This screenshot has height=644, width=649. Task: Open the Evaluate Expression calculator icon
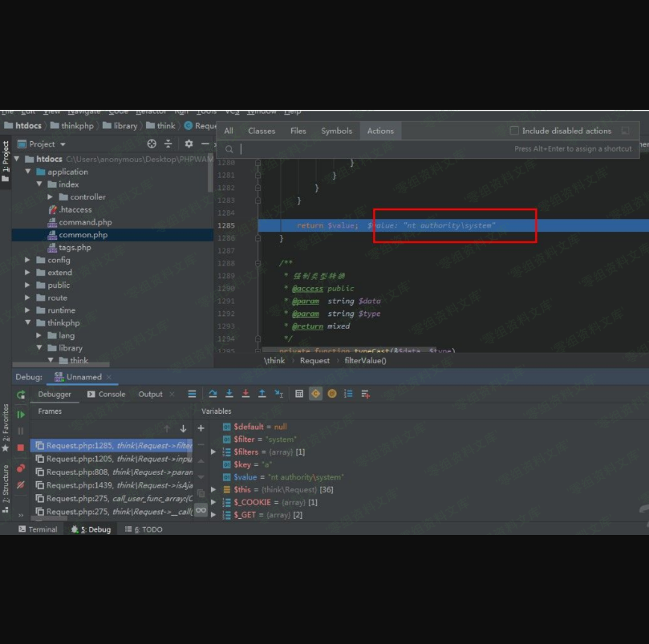pyautogui.click(x=299, y=394)
